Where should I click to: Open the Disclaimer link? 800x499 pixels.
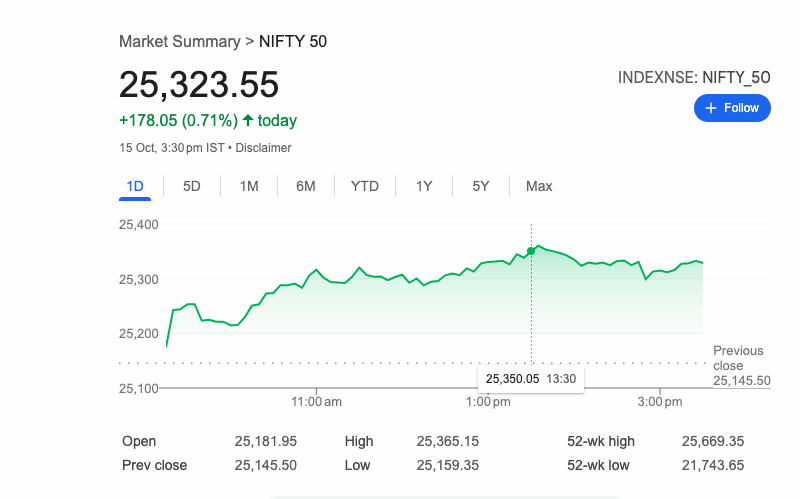[263, 148]
